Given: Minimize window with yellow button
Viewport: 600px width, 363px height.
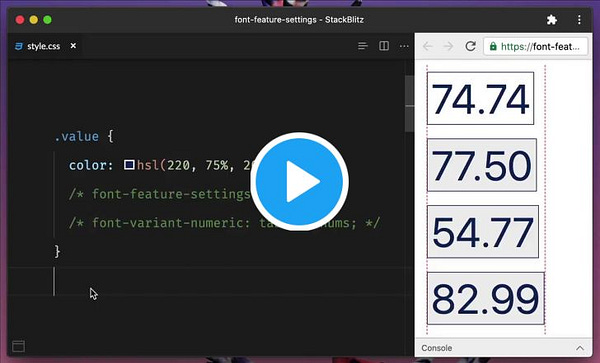Looking at the screenshot, I should click(x=34, y=20).
